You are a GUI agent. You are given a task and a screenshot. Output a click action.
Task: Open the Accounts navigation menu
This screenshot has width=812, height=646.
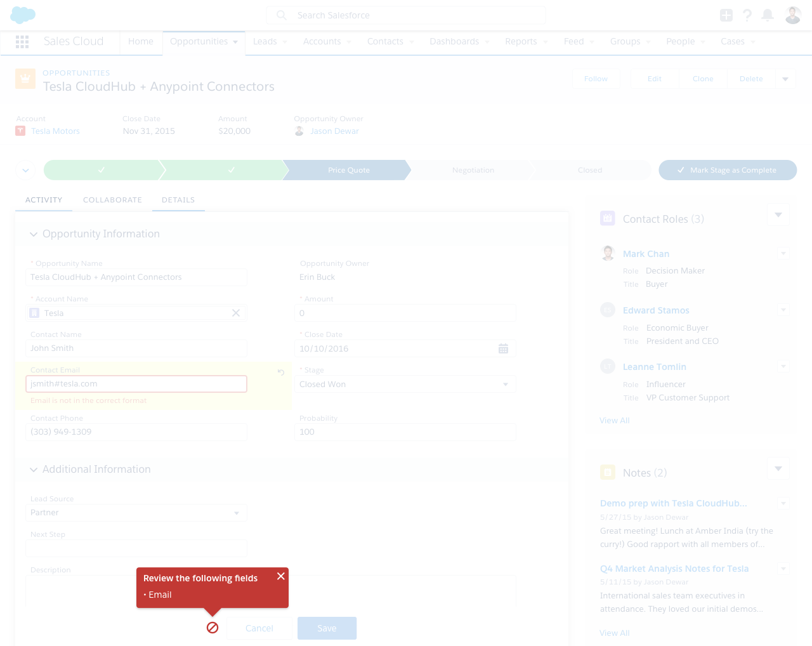(x=326, y=41)
